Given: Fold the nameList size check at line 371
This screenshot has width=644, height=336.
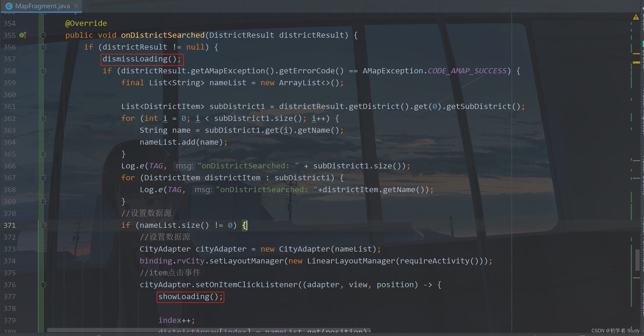Looking at the screenshot, I should click(43, 225).
